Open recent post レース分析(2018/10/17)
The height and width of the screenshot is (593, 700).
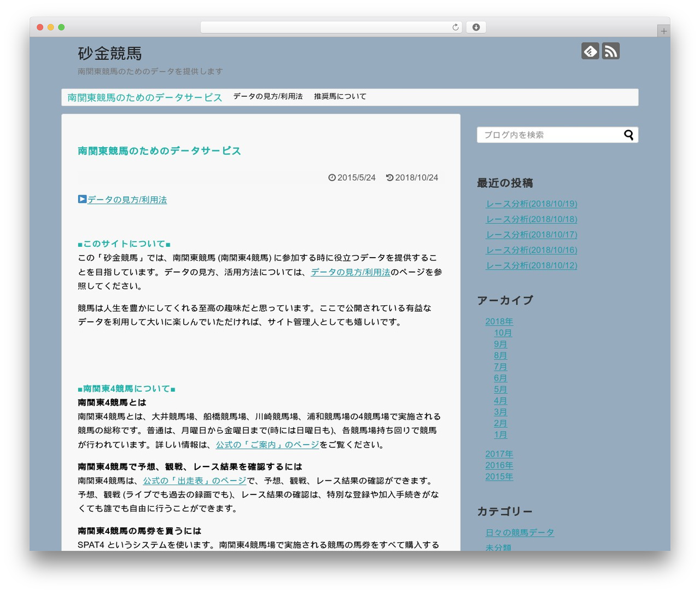coord(532,234)
